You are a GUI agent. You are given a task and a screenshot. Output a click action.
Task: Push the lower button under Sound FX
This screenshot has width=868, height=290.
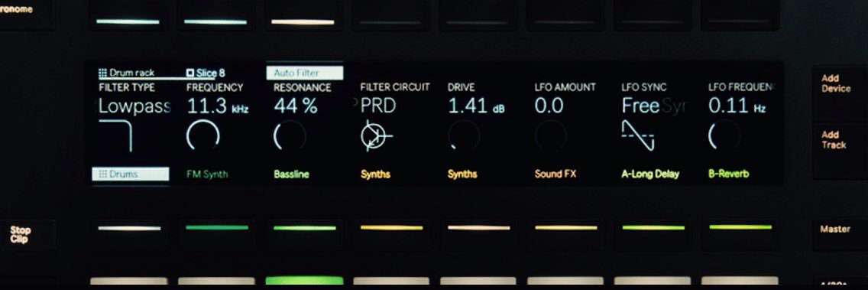click(x=566, y=234)
